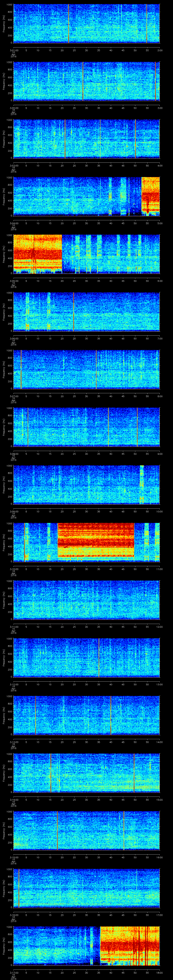Click the 2:00 end time label
Image resolution: width=173 pixels, height=980 pixels.
160,50
